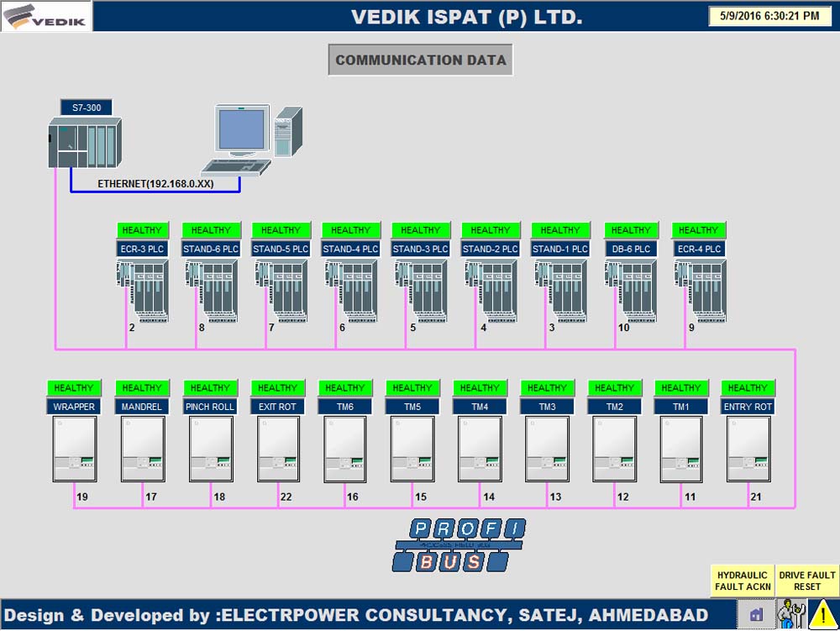Click node address 10 under DB-6 PLC
Screen dimensions: 840x631
coord(624,328)
